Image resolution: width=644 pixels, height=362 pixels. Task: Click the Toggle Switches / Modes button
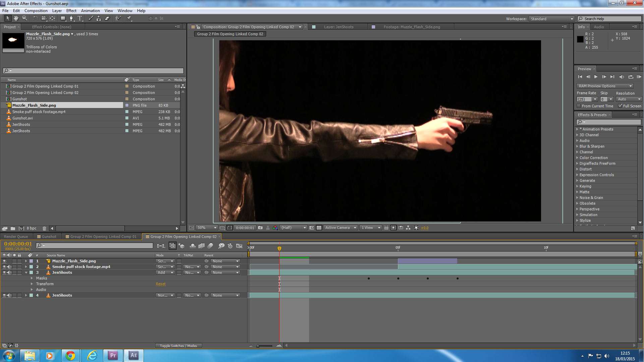pyautogui.click(x=178, y=346)
